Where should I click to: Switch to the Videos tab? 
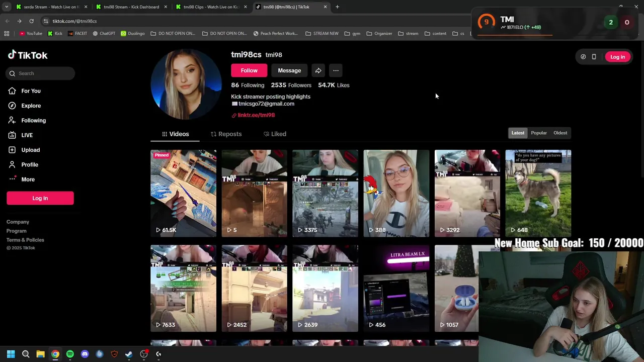[175, 134]
